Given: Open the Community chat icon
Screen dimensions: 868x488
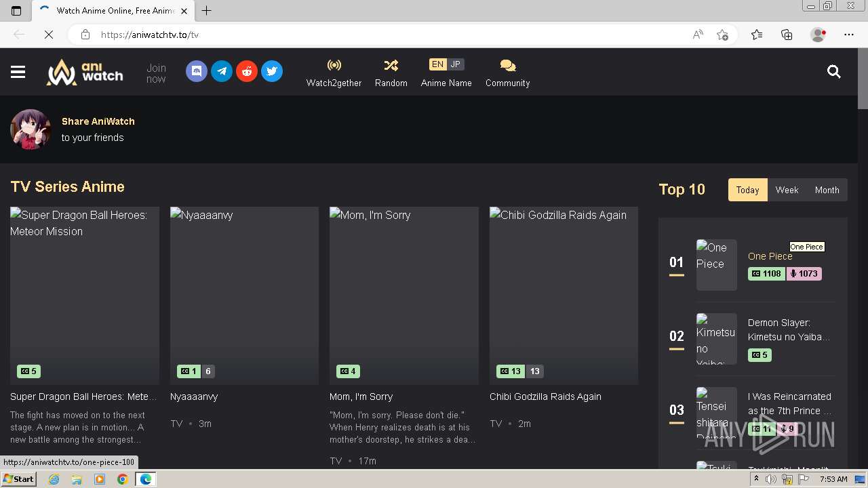Looking at the screenshot, I should click(508, 66).
